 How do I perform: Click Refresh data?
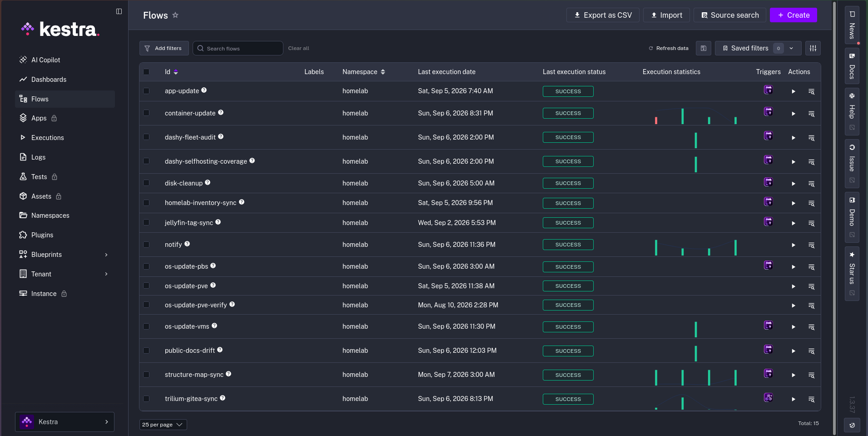click(668, 48)
